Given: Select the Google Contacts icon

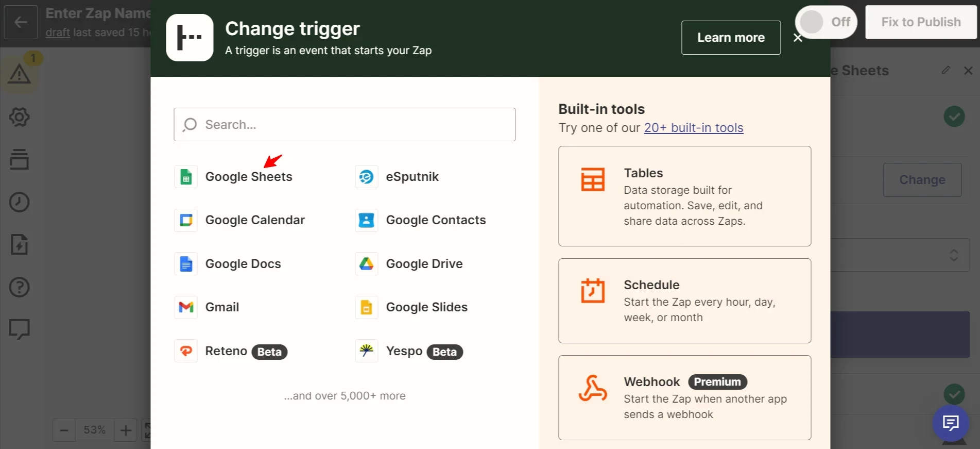Looking at the screenshot, I should coord(366,220).
